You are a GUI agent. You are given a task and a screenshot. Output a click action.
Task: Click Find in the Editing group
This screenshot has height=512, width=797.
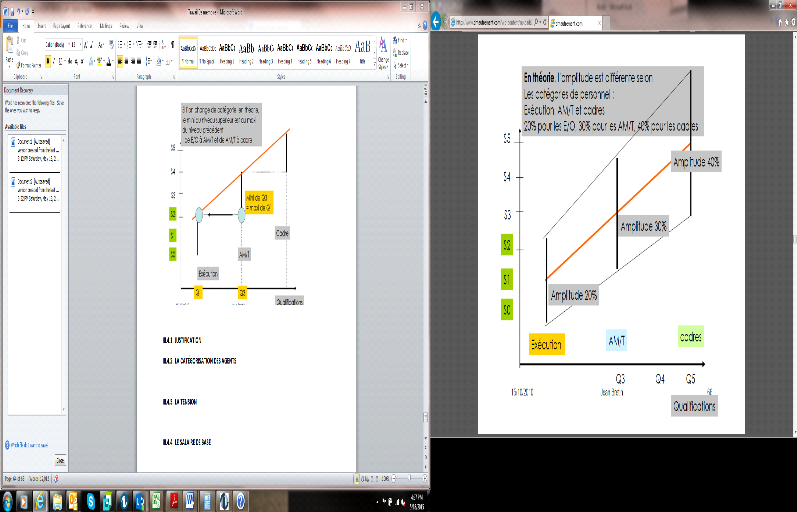tap(400, 40)
